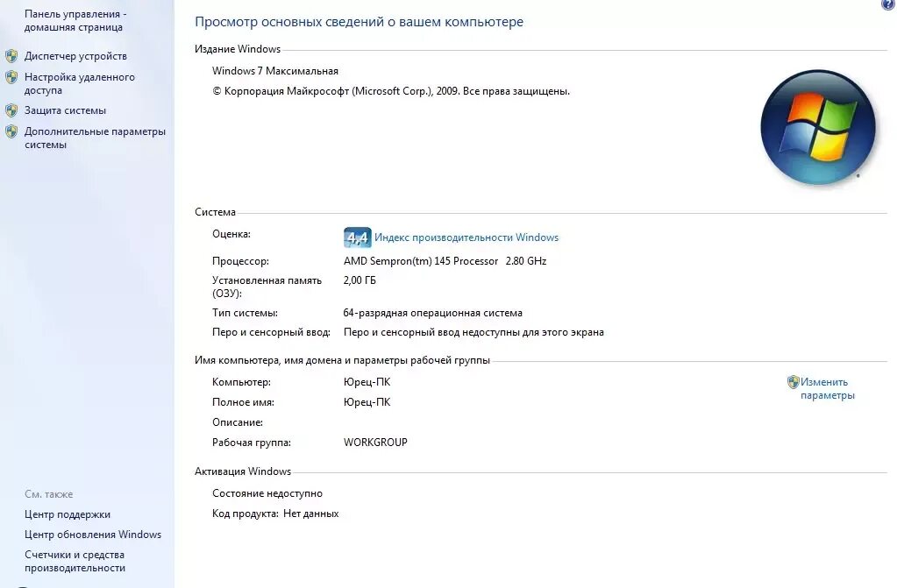Click 64-разрядная операционная система text
This screenshot has height=588, width=897.
[x=432, y=313]
